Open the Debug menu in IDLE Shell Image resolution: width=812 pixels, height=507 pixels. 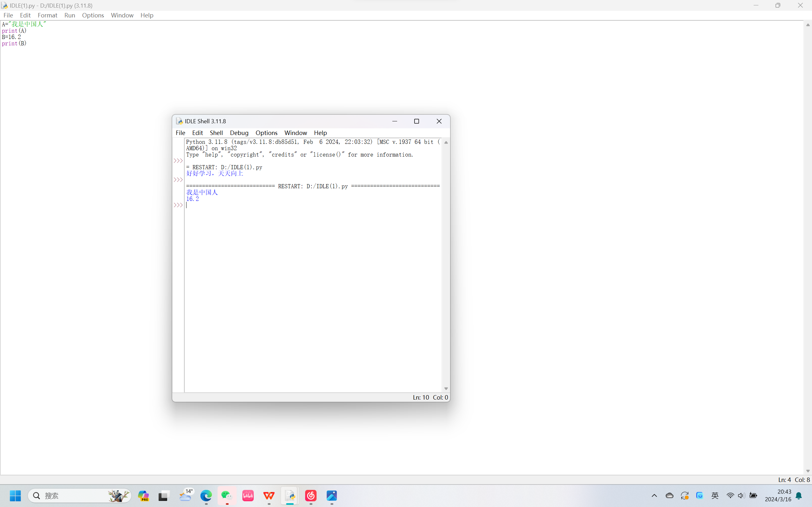239,133
